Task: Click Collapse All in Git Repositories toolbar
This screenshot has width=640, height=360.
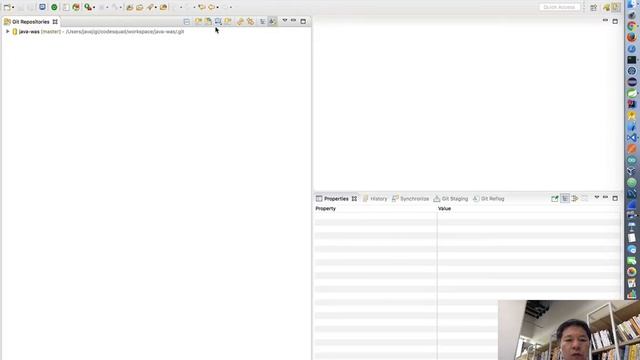Action: click(x=187, y=21)
